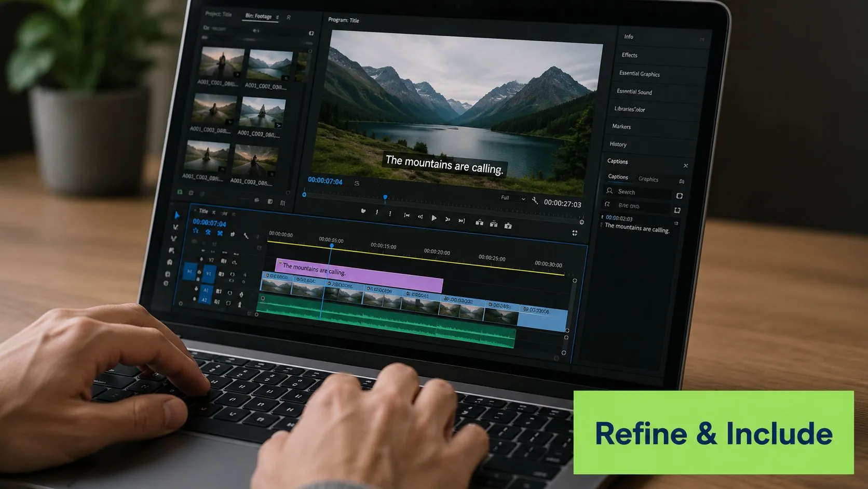
Task: Close the Captions panel with the X
Action: (686, 166)
